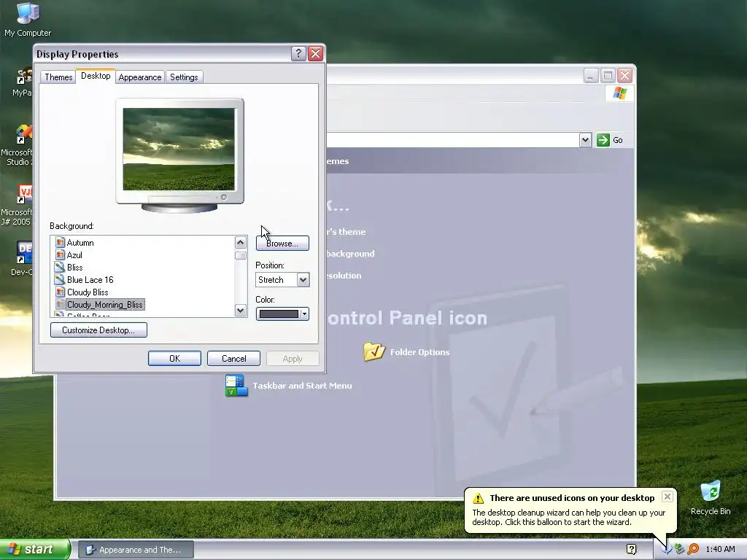Image resolution: width=747 pixels, height=560 pixels.
Task: Select Cloudy Bliss background
Action: tap(88, 292)
